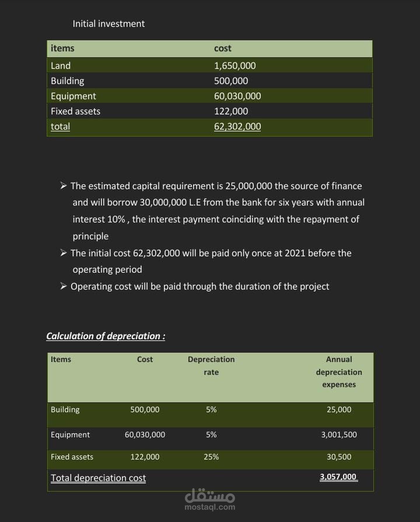Click the 'items' header of the investment table

click(x=62, y=48)
